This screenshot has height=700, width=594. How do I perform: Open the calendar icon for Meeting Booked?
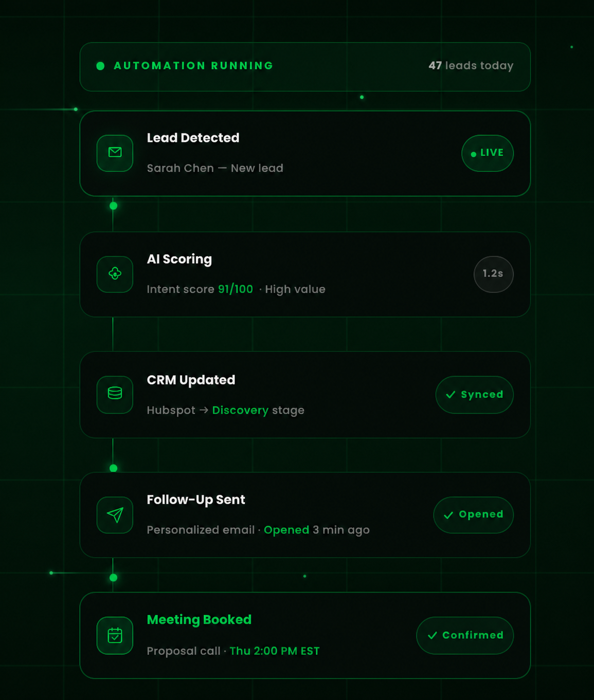[115, 636]
